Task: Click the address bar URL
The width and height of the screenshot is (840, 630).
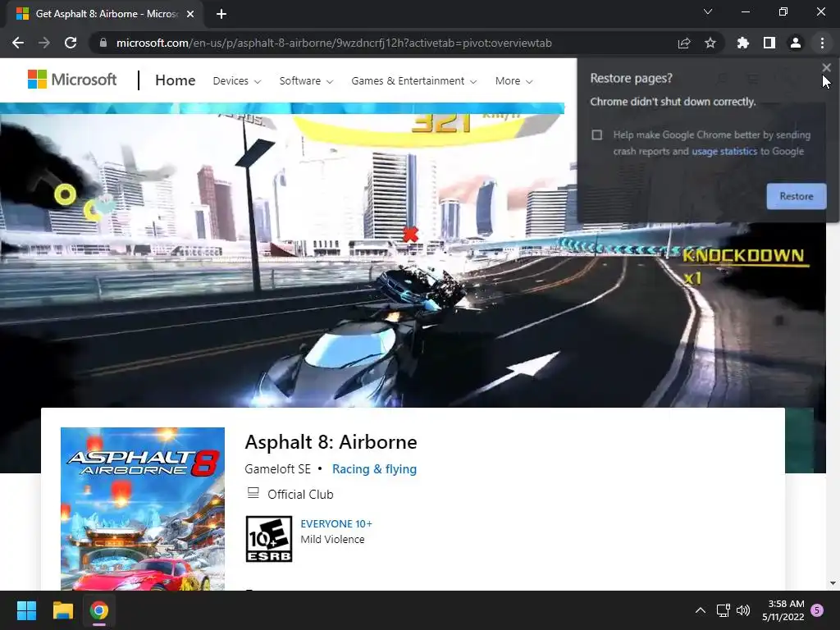Action: 334,43
